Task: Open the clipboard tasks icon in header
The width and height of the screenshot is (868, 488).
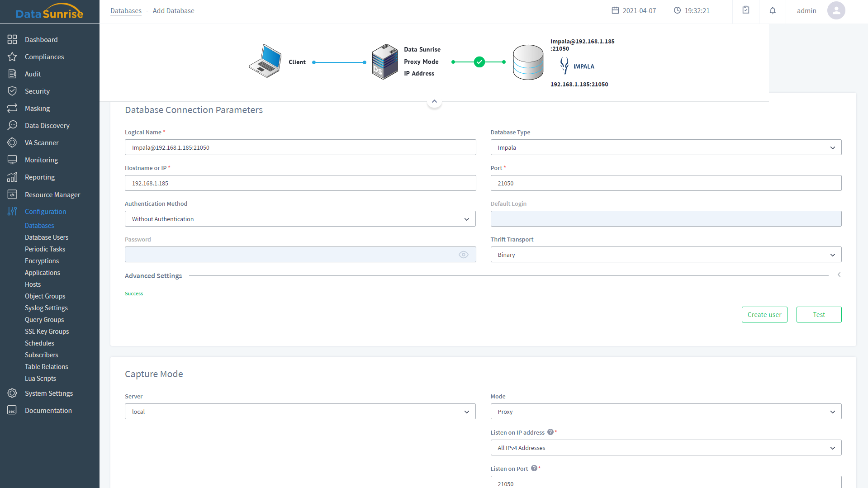Action: pyautogui.click(x=746, y=10)
